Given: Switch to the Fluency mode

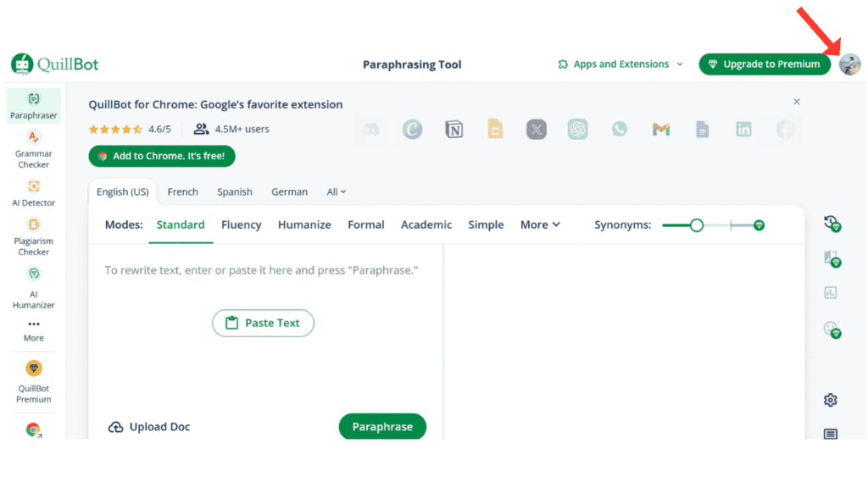Looking at the screenshot, I should click(x=241, y=225).
